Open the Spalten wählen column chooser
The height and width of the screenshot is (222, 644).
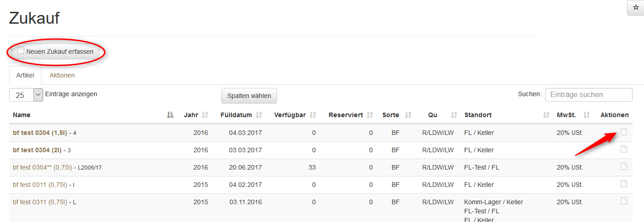click(249, 96)
